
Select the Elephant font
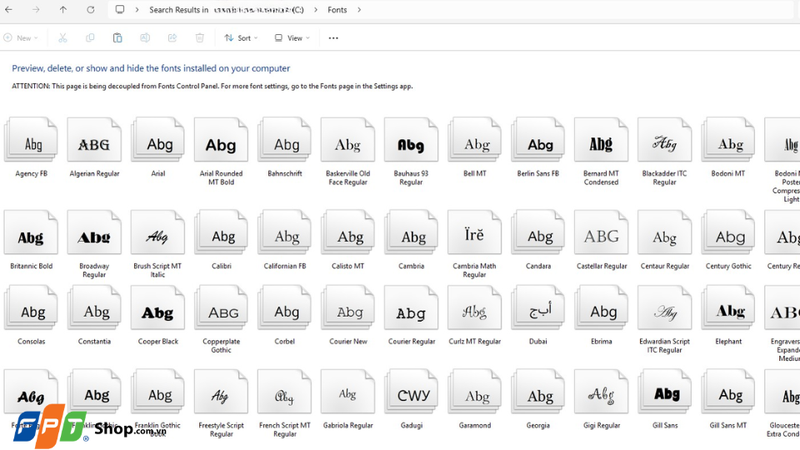click(728, 315)
